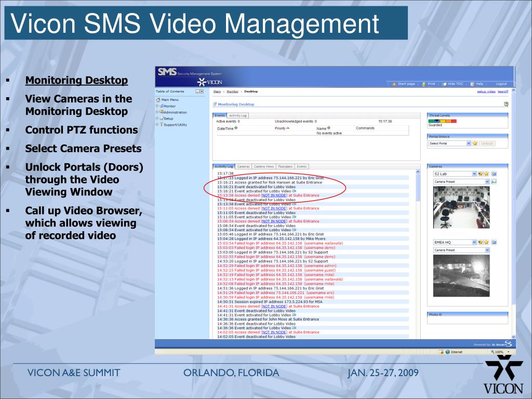Click the Setup icon in the tree
The image size is (532, 399).
[162, 118]
